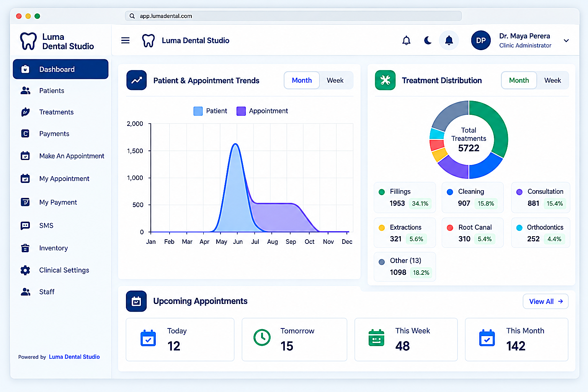Open the hamburger navigation menu

125,41
